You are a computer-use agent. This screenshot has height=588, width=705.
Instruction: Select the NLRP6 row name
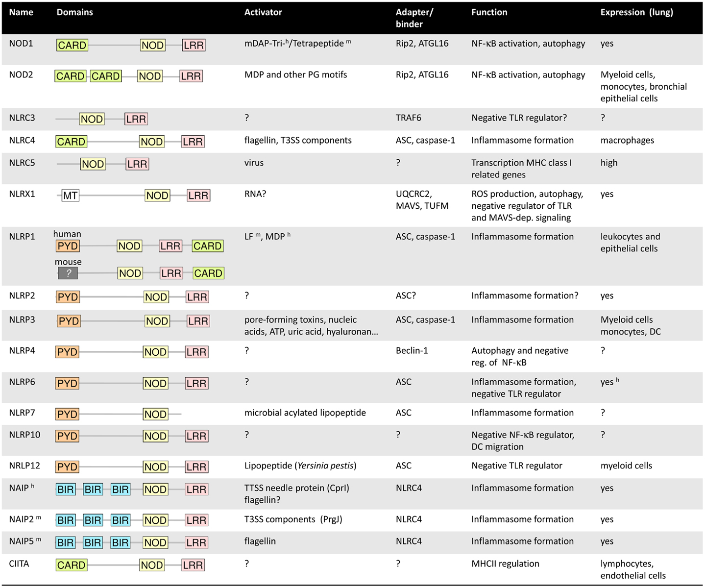[22, 382]
